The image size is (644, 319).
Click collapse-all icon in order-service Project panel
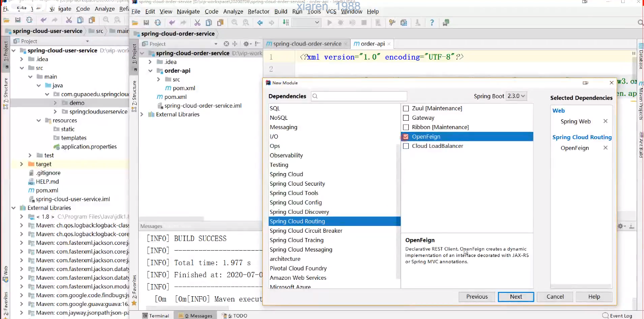235,44
